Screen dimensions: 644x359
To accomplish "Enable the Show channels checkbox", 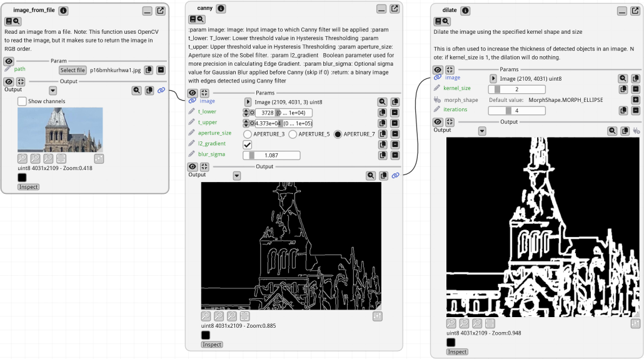I will click(22, 101).
